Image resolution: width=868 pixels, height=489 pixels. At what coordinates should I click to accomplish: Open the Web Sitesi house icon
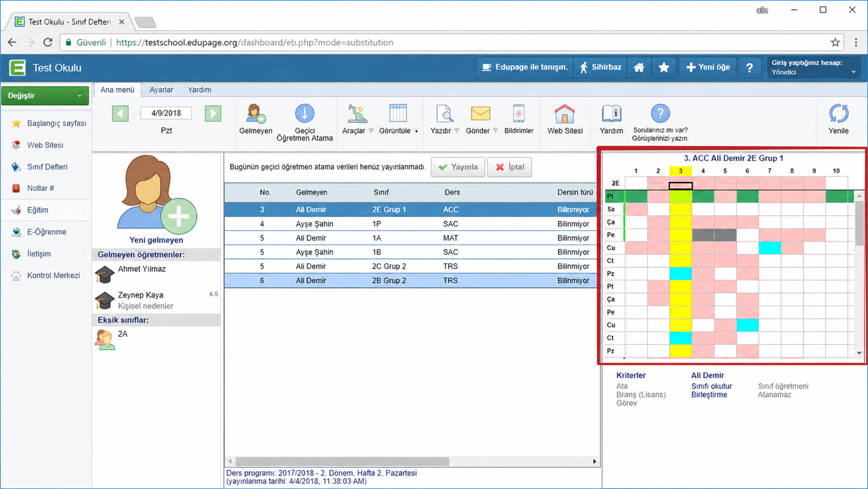565,113
